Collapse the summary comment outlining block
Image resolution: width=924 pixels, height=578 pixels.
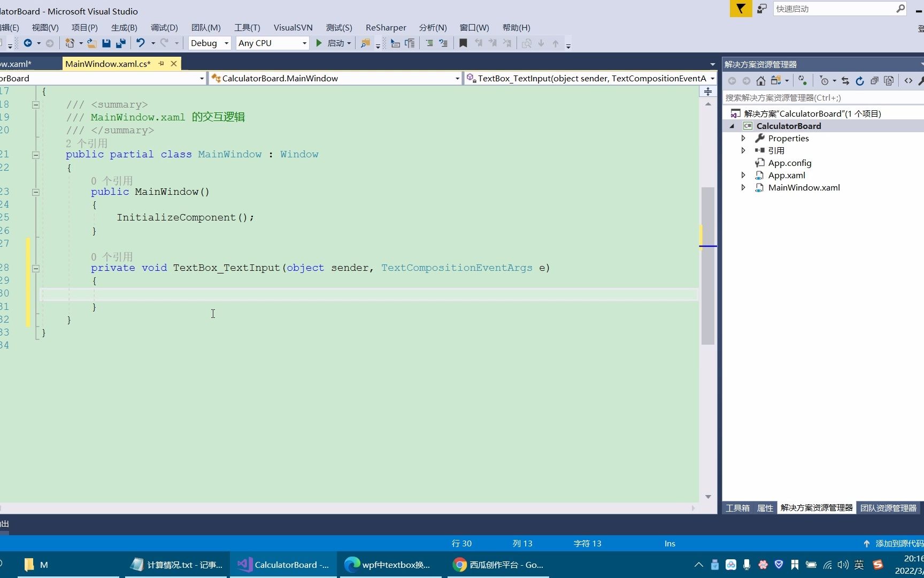coord(36,105)
